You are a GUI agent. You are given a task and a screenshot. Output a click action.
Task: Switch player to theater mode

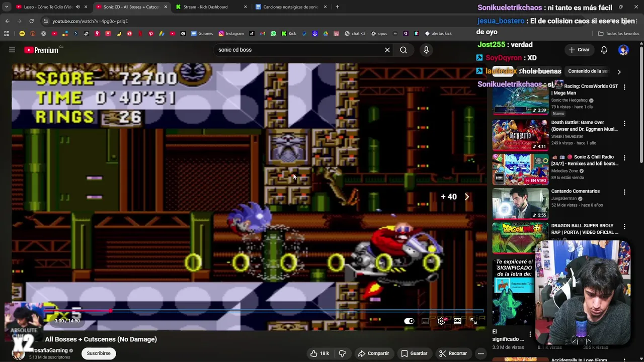point(457,321)
